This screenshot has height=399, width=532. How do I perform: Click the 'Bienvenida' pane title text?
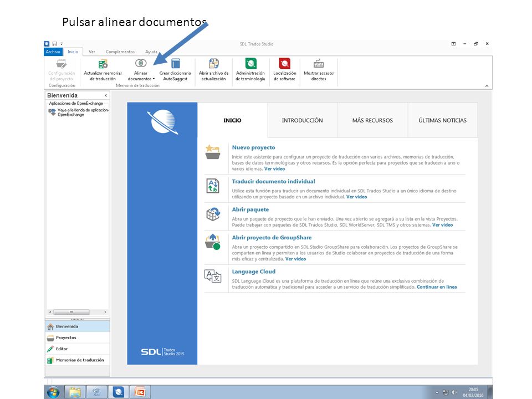click(x=63, y=96)
